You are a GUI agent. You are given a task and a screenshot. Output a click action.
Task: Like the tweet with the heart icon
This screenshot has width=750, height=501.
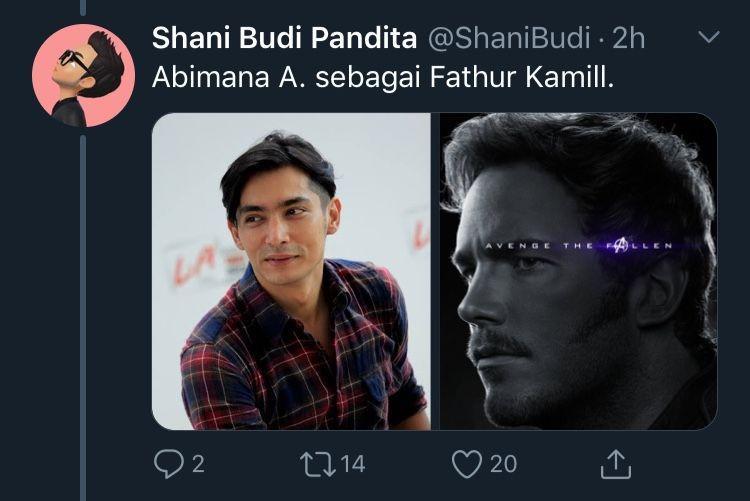(467, 464)
